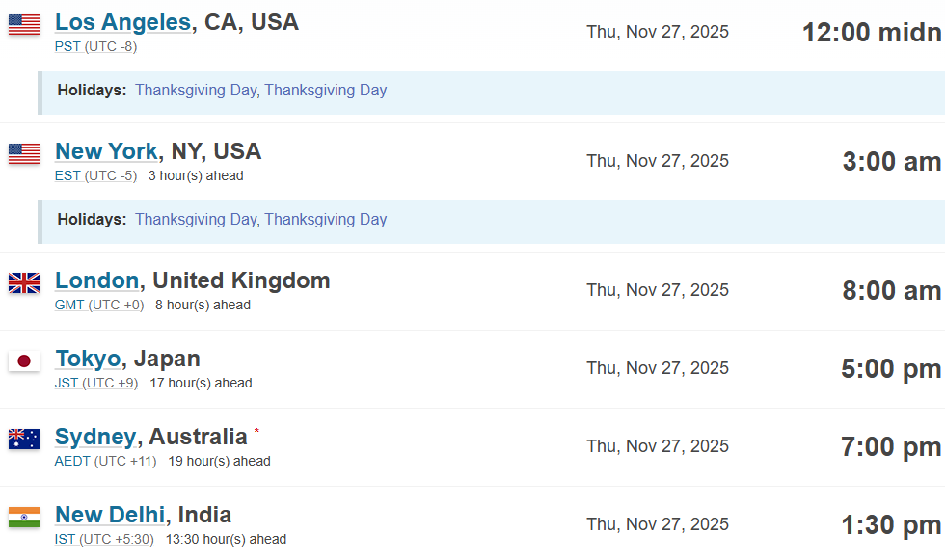
Task: Open the Los Angeles city link
Action: click(x=122, y=22)
